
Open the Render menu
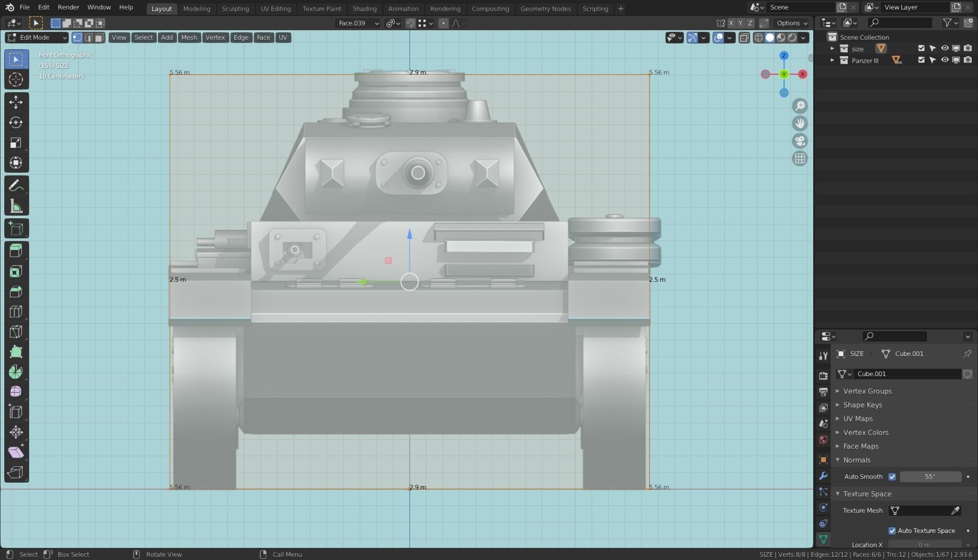coord(68,7)
